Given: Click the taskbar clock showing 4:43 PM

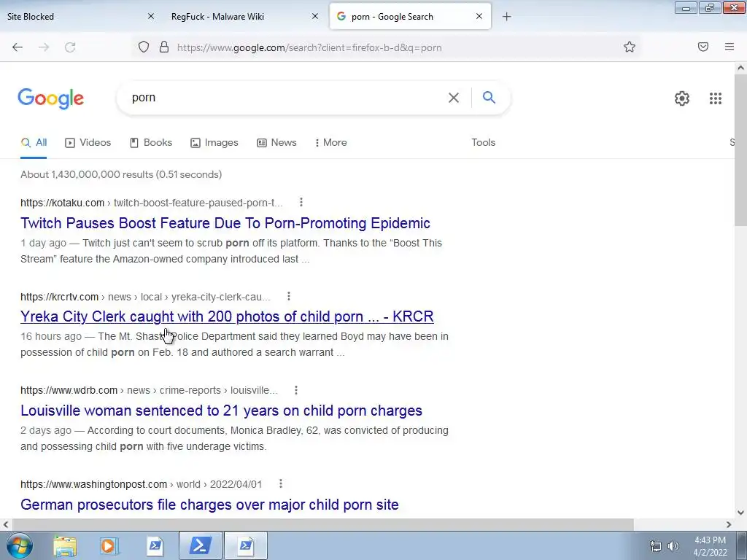Looking at the screenshot, I should [x=711, y=546].
